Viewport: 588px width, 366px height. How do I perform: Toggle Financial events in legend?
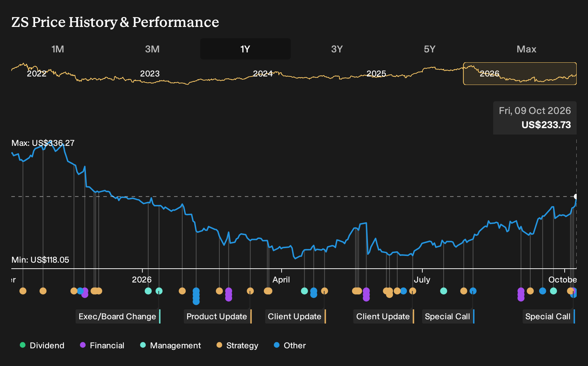pyautogui.click(x=102, y=345)
